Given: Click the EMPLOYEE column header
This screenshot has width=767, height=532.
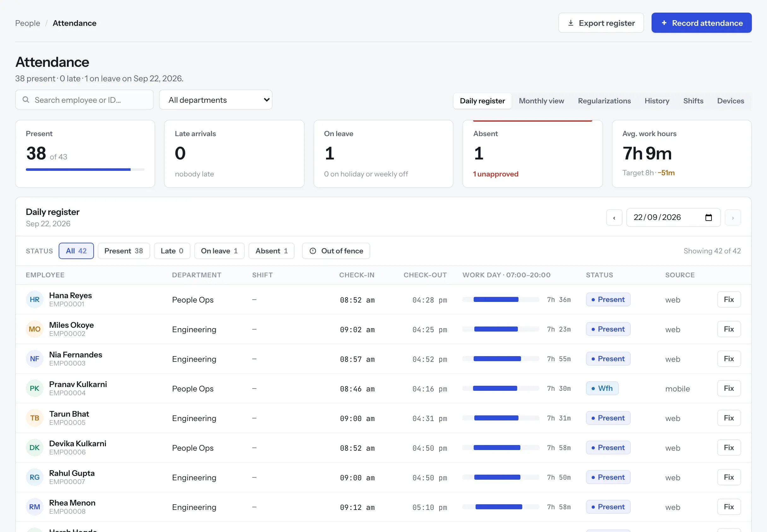Looking at the screenshot, I should [45, 275].
